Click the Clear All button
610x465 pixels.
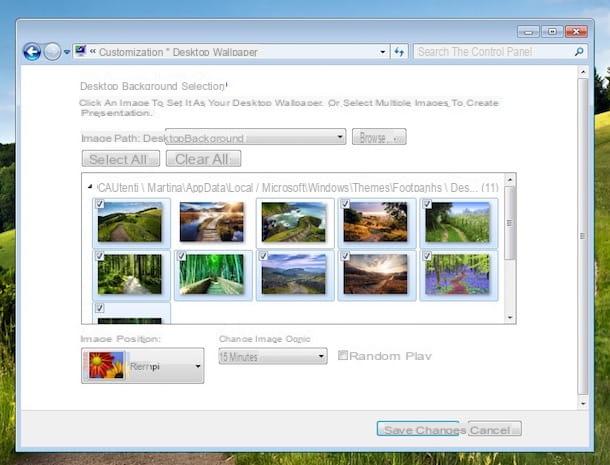pyautogui.click(x=203, y=159)
